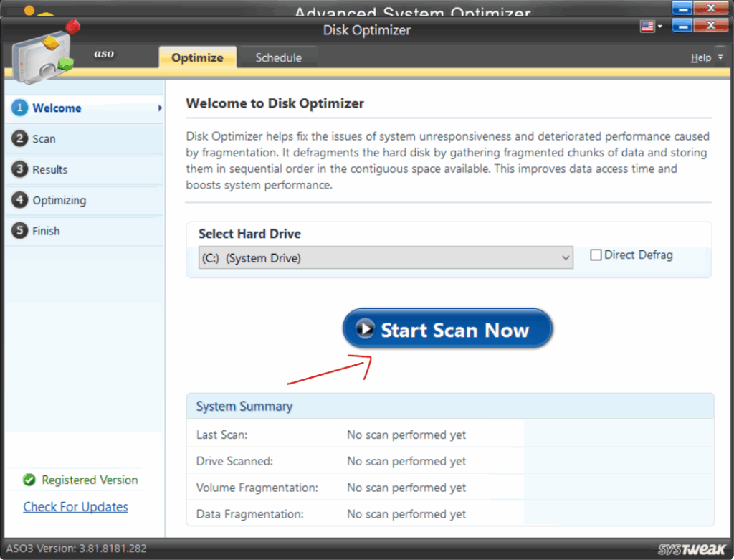Open the Check For Updates link
Viewport: 734px width, 560px height.
click(75, 507)
